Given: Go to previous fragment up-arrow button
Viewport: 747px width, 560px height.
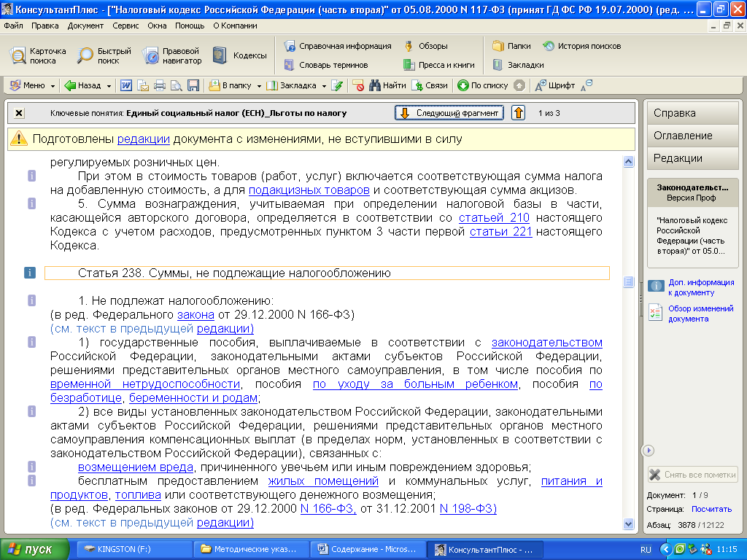Looking at the screenshot, I should [x=519, y=113].
